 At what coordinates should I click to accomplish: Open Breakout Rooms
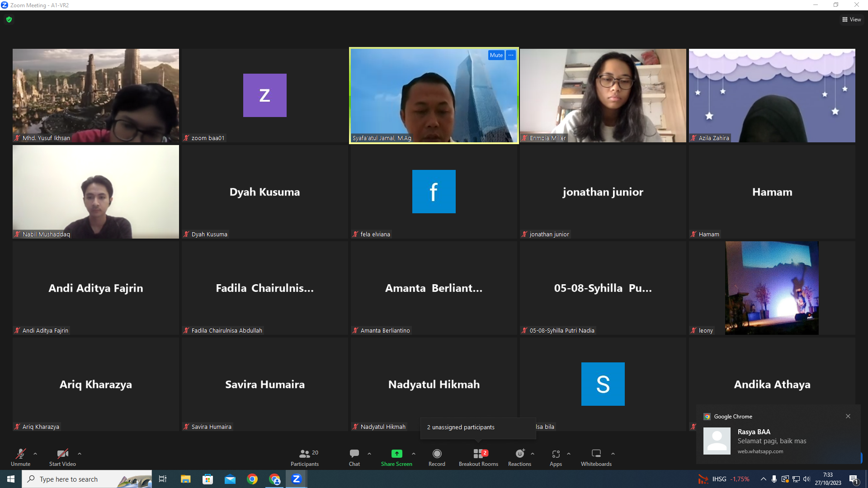[x=478, y=457]
